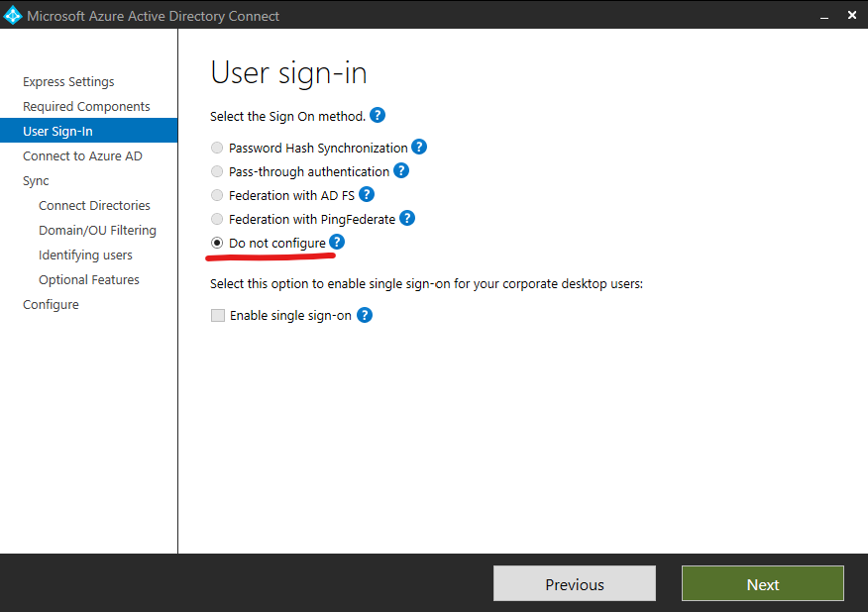
Task: Open Optional Features sub-step
Action: [x=89, y=280]
